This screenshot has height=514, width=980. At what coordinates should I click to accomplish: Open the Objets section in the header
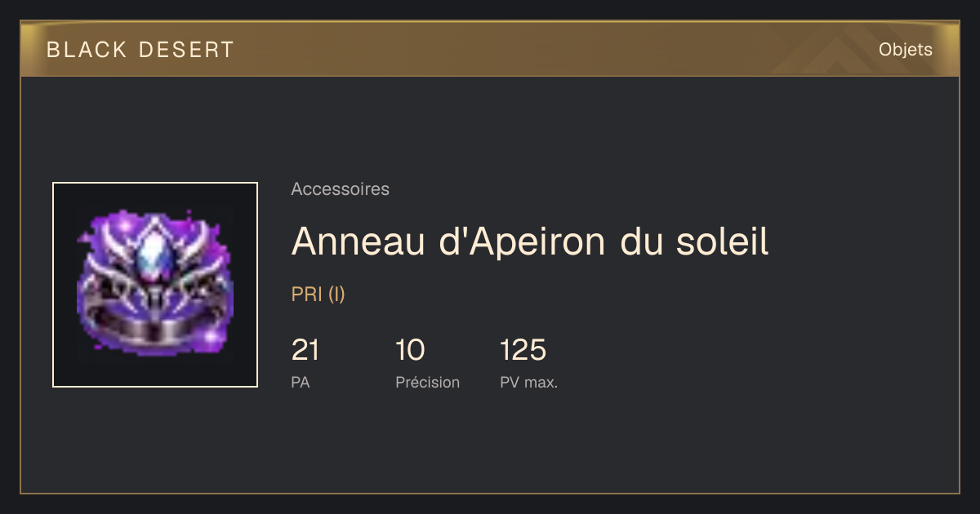point(905,50)
